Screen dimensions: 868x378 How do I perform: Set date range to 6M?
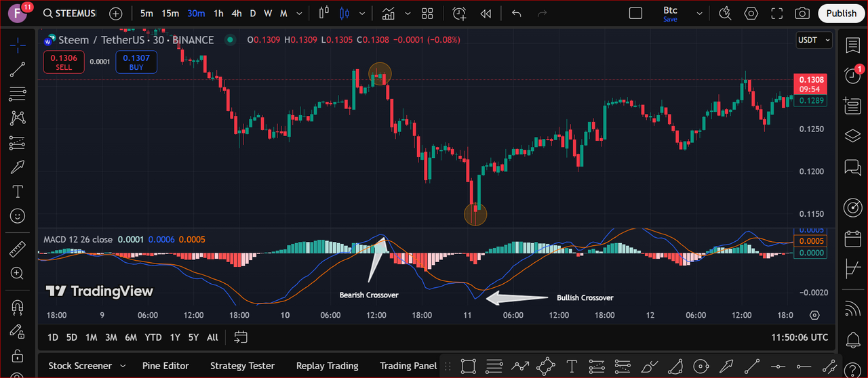pos(131,337)
